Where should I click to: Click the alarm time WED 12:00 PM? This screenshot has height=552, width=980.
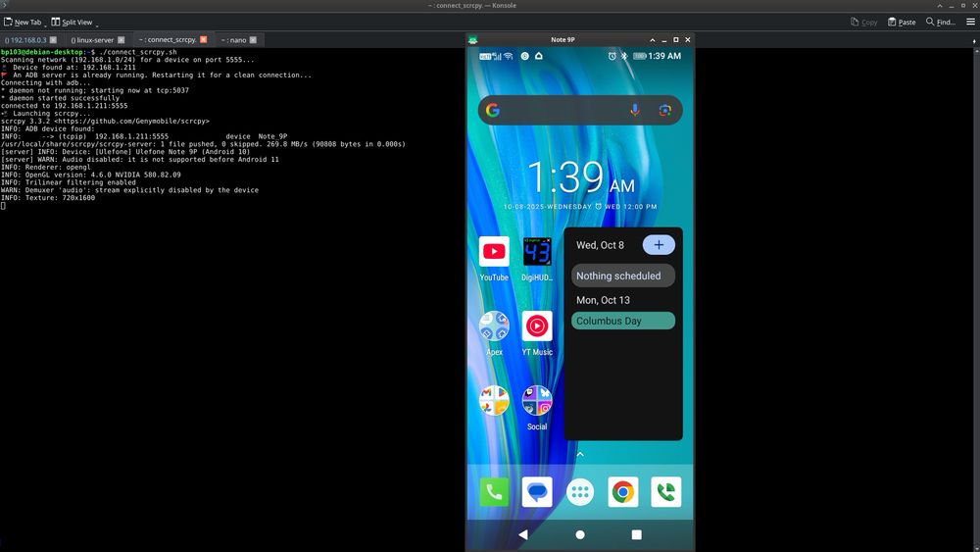click(630, 206)
